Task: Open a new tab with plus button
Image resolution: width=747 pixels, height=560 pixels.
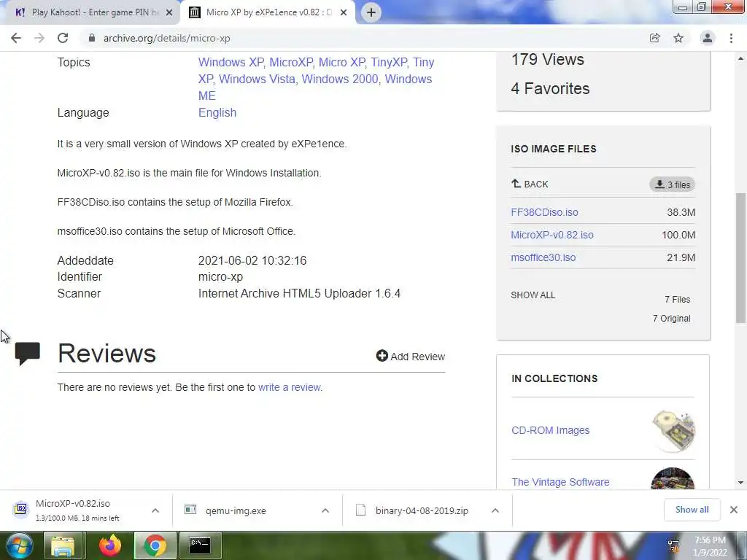Action: tap(371, 12)
